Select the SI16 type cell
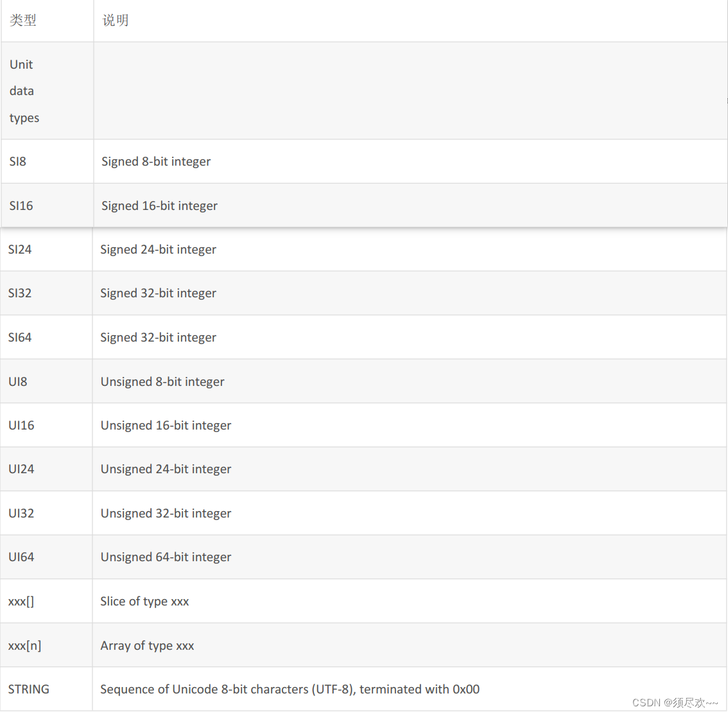 coord(21,206)
